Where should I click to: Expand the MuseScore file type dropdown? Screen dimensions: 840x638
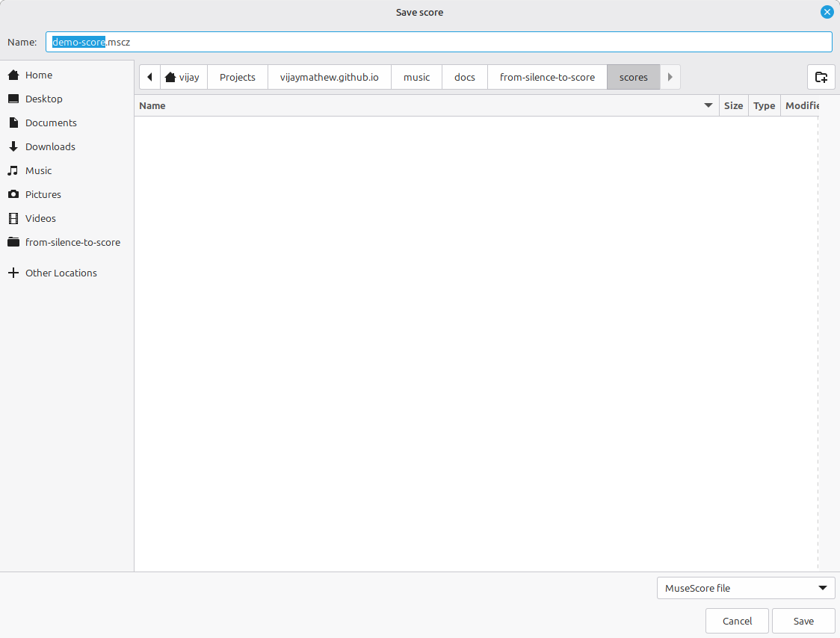pos(746,588)
